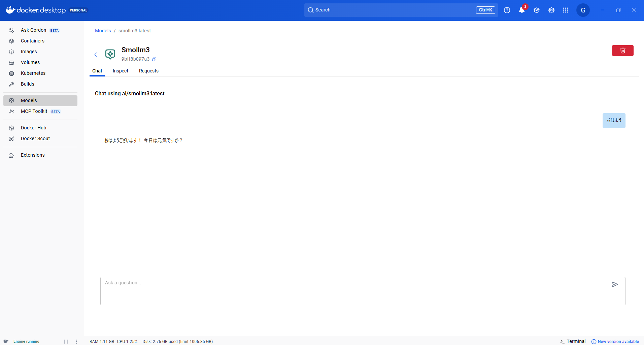Open the Extensions section

(x=40, y=155)
